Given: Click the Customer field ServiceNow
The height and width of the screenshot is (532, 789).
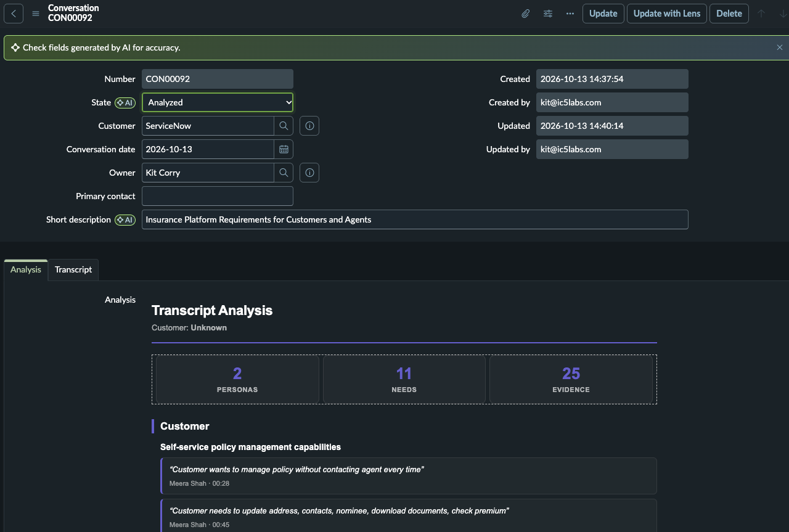Looking at the screenshot, I should pos(208,126).
